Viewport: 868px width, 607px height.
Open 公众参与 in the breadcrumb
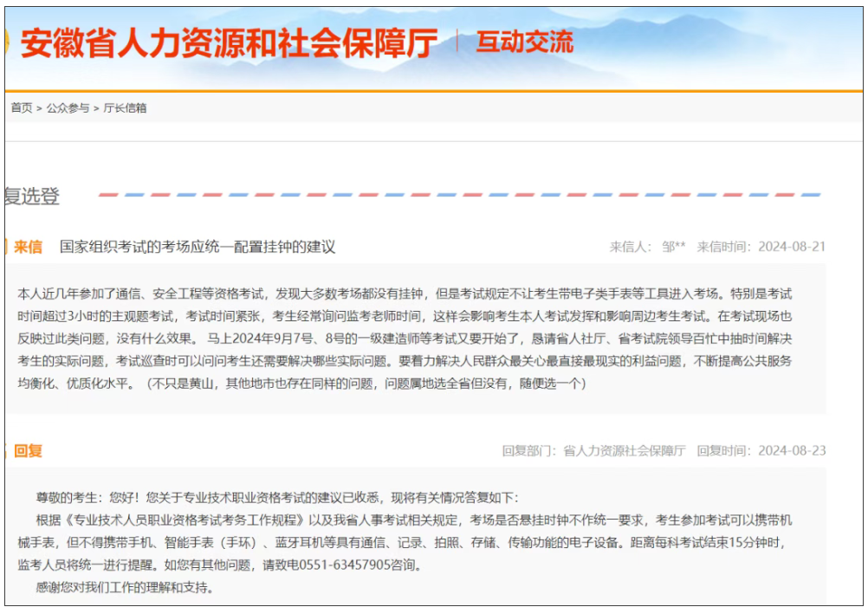68,108
